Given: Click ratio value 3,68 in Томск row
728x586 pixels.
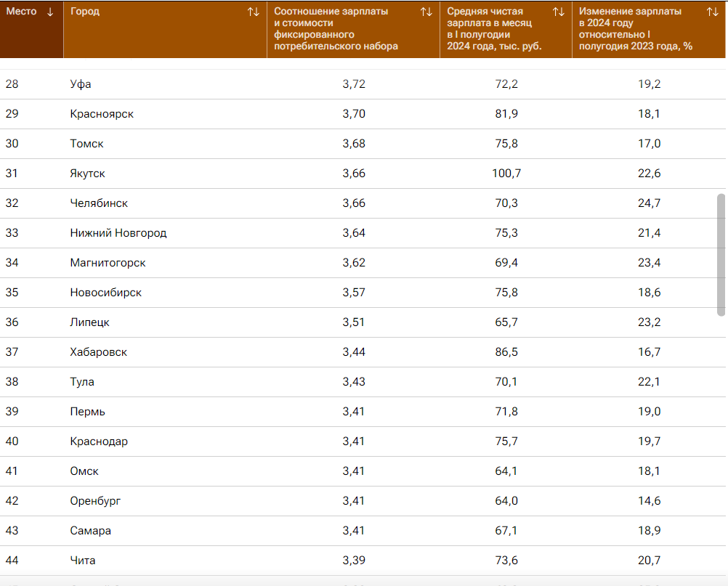Looking at the screenshot, I should tap(354, 143).
